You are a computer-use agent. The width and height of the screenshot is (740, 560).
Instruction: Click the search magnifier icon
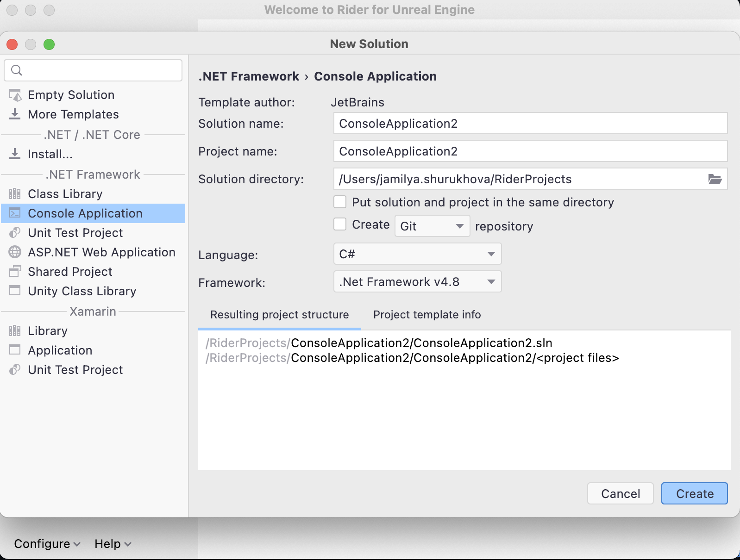pyautogui.click(x=17, y=70)
